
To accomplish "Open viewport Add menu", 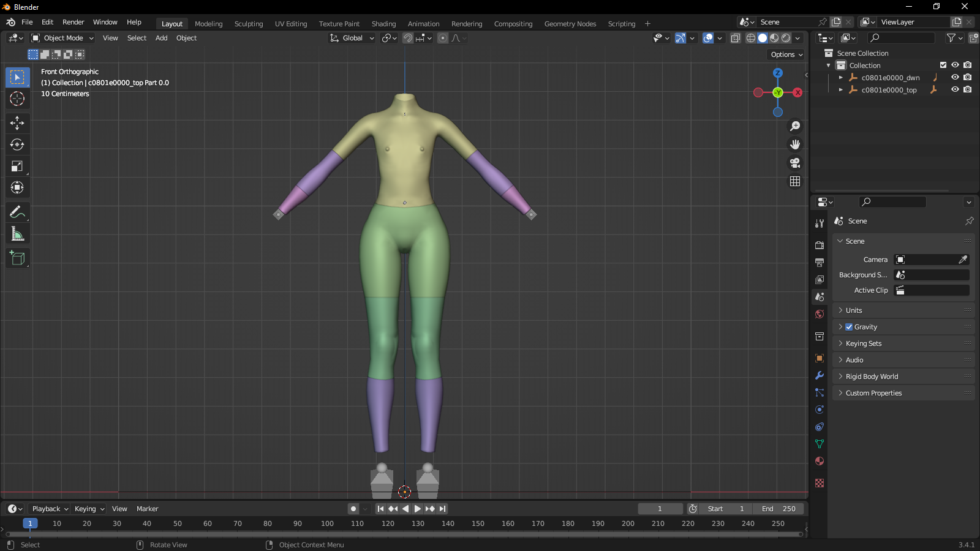I will click(162, 38).
